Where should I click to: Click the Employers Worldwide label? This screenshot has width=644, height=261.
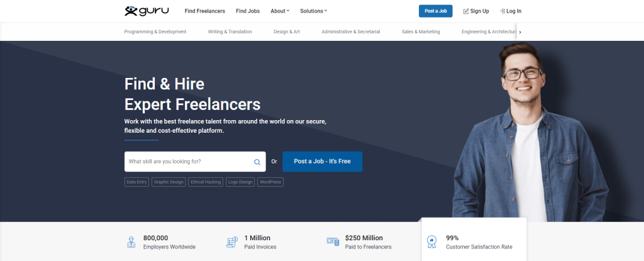(x=169, y=247)
